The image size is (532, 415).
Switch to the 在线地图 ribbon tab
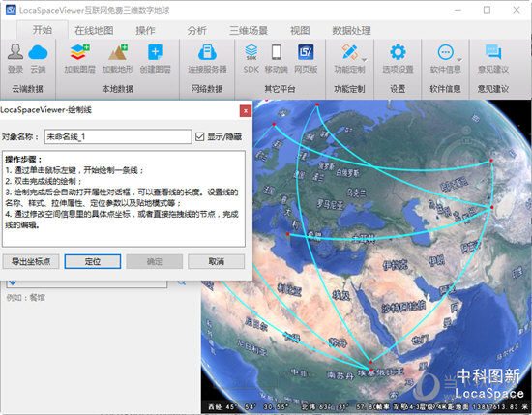click(94, 31)
